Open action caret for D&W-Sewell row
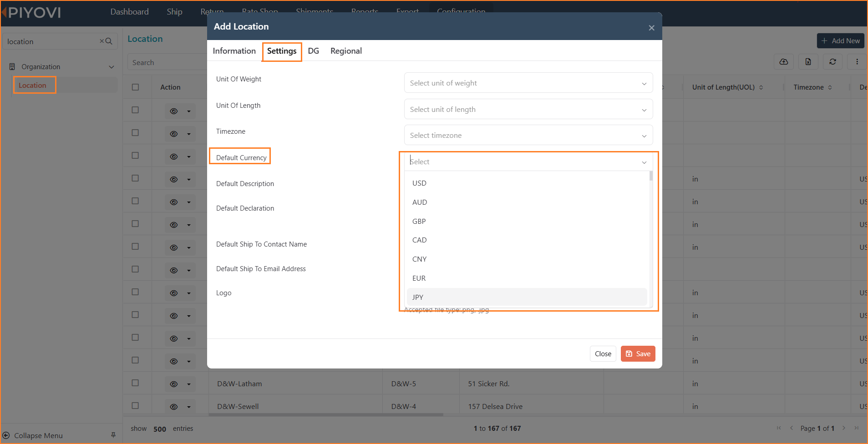 [x=189, y=407]
